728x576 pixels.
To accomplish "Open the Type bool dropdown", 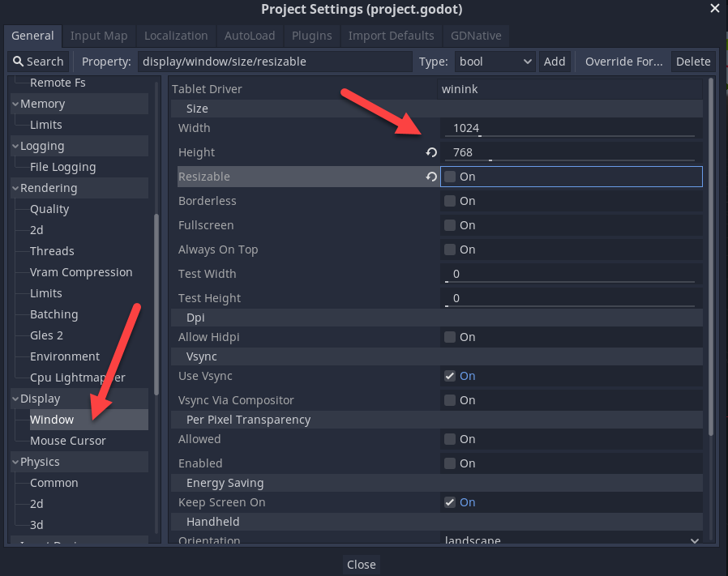I will 494,62.
